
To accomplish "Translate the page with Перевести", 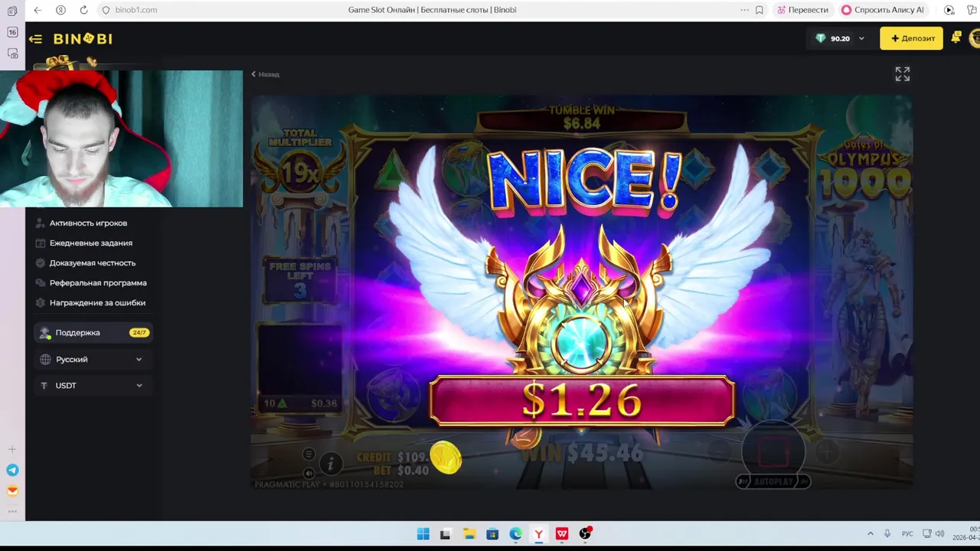I will [x=802, y=10].
